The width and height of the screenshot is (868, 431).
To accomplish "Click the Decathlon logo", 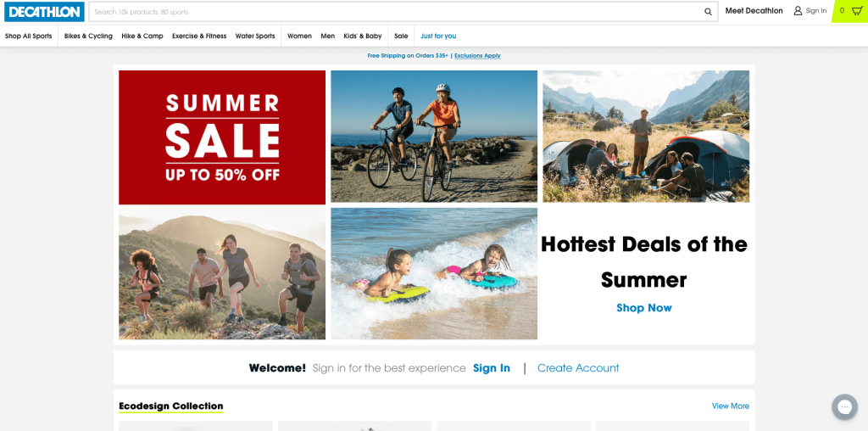I will (44, 12).
